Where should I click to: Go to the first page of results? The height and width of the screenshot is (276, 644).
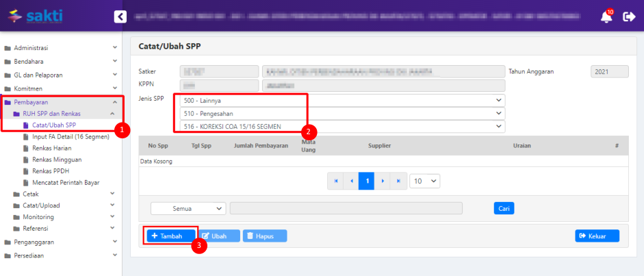336,181
